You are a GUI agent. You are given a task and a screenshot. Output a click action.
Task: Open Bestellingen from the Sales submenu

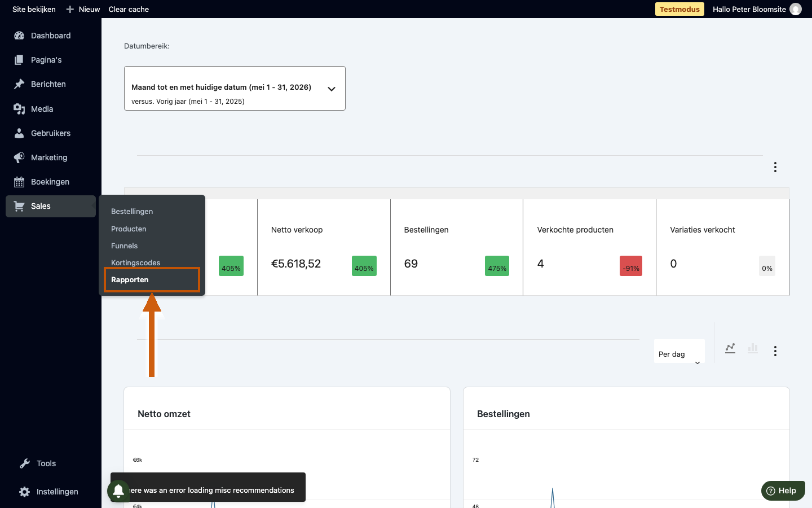click(x=132, y=211)
